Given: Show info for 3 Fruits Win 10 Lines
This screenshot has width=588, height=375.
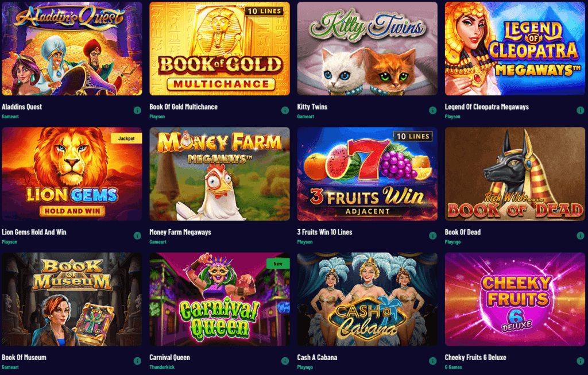Looking at the screenshot, I should pos(433,235).
